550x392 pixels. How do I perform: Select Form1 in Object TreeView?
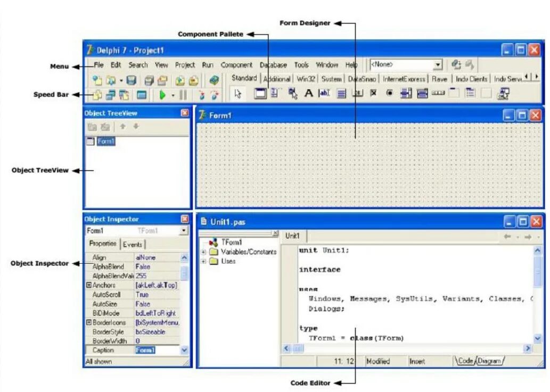click(105, 141)
